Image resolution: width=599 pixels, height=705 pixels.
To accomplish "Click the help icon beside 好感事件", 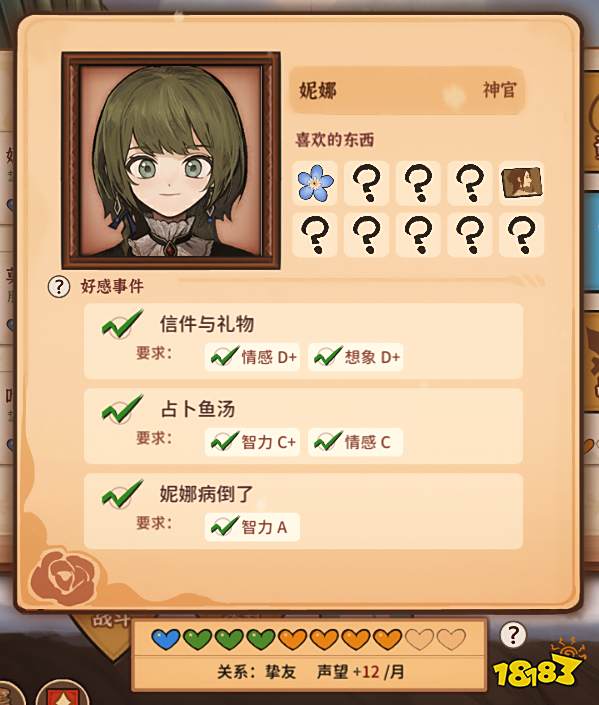I will [x=59, y=286].
